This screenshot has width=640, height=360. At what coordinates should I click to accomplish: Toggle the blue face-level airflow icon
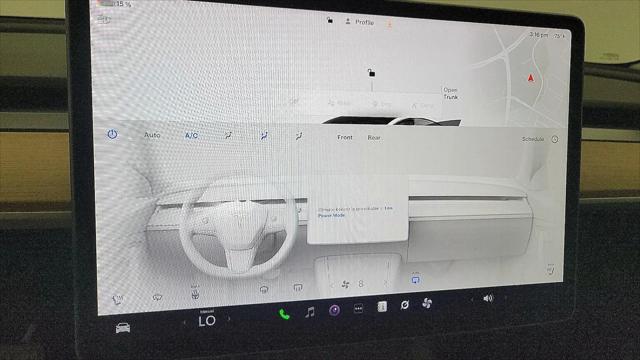tap(264, 136)
